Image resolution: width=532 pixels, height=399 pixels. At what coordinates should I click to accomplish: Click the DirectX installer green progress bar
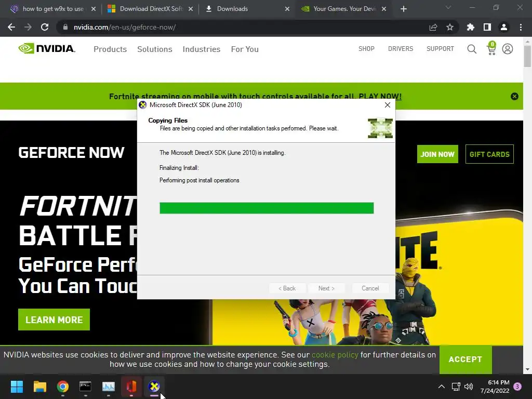tap(267, 208)
